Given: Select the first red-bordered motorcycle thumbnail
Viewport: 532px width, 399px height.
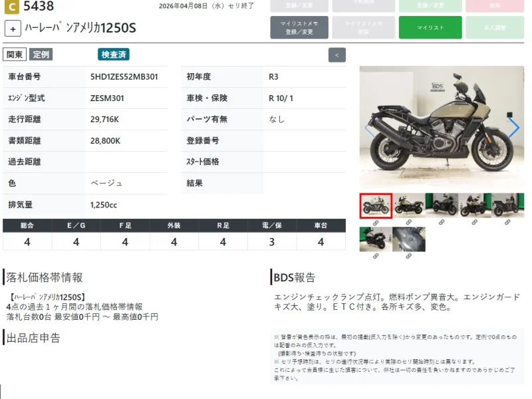Looking at the screenshot, I should point(376,206).
